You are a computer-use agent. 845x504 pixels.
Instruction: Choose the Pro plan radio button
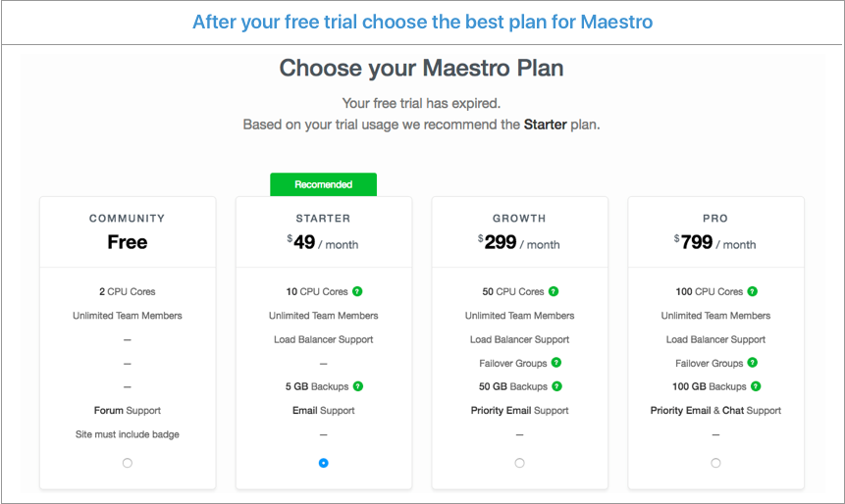[x=716, y=463]
